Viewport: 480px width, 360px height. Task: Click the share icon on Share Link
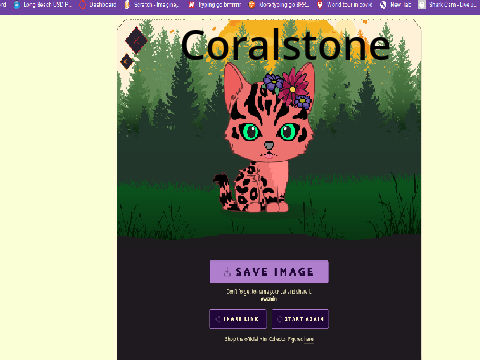(x=218, y=319)
